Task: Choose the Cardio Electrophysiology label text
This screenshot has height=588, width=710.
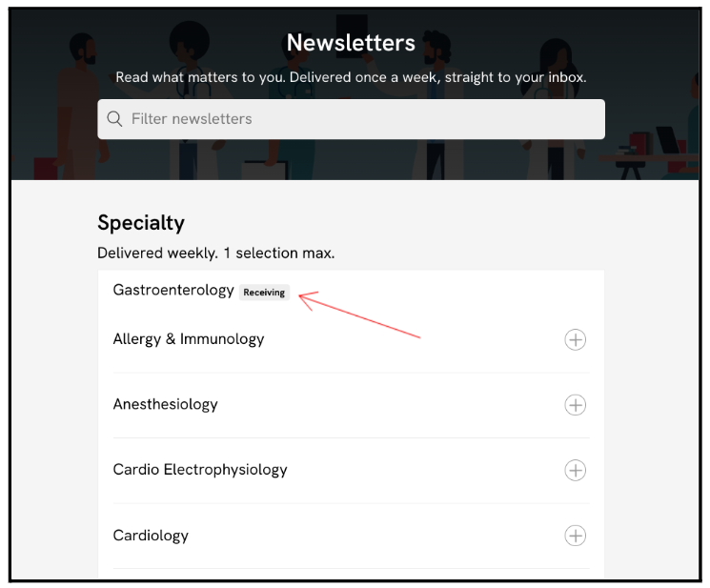Action: (x=200, y=470)
